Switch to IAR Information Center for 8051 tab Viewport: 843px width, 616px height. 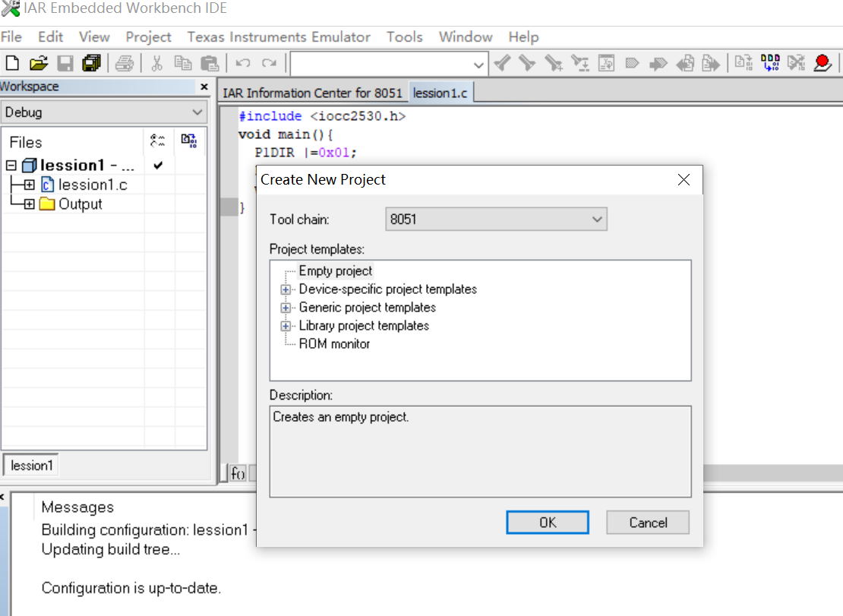point(312,93)
